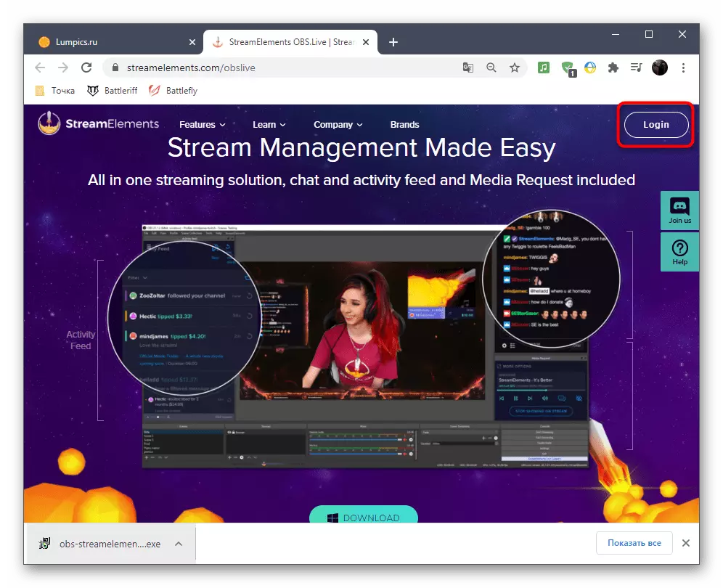This screenshot has width=723, height=588.
Task: Open the Brands menu item
Action: (x=405, y=125)
